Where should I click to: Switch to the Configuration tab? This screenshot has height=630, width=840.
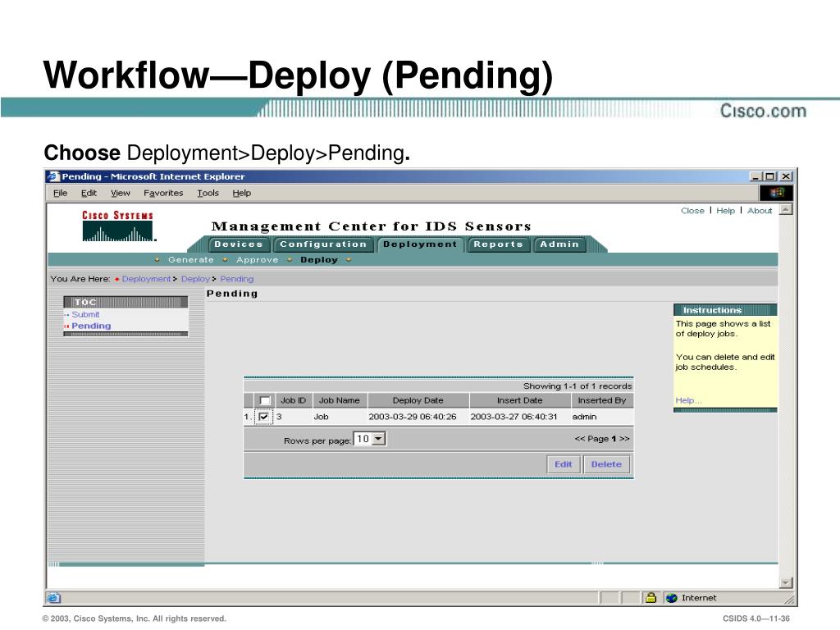(323, 244)
